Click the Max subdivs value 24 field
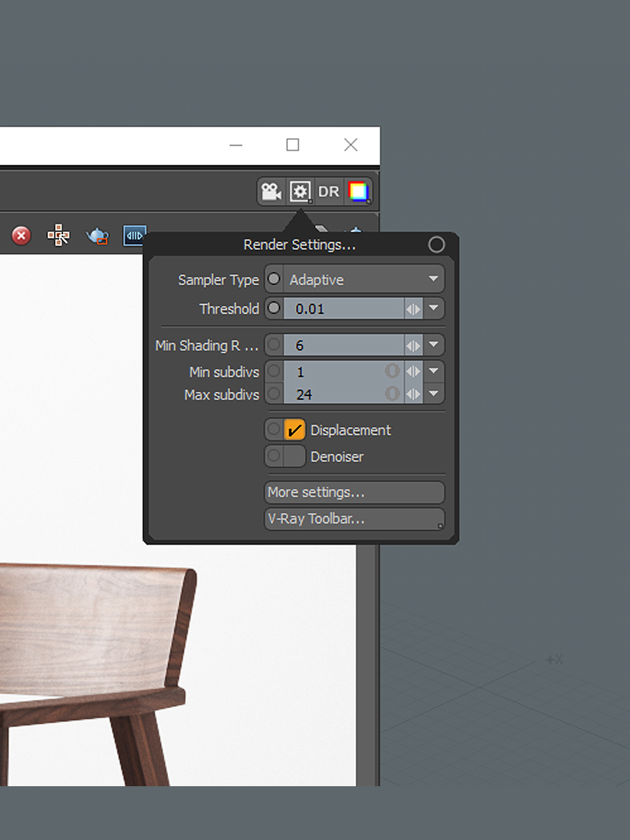The height and width of the screenshot is (840, 630). pyautogui.click(x=344, y=394)
